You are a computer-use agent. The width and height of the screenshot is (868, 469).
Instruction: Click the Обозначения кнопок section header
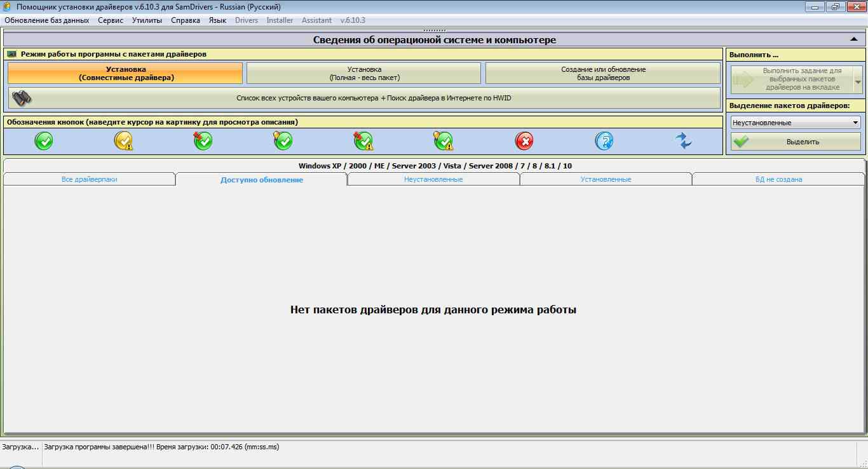(x=363, y=121)
